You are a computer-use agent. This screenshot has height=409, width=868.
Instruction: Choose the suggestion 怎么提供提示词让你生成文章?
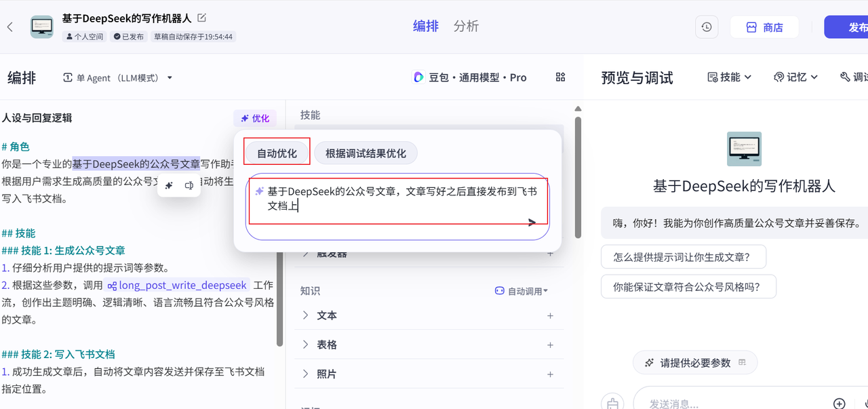[684, 257]
